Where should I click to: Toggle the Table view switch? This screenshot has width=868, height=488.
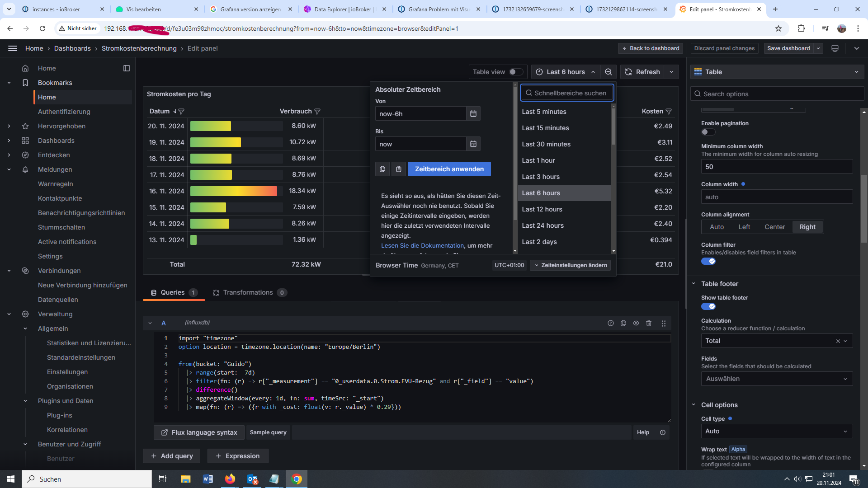516,72
